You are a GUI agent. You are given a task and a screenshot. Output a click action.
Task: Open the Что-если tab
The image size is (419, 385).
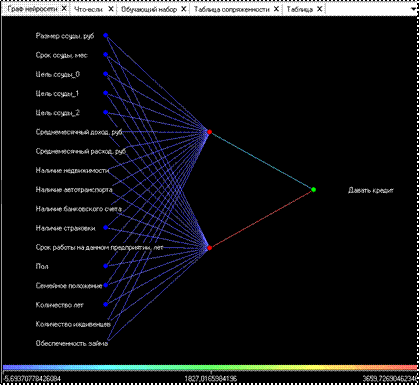click(x=89, y=9)
